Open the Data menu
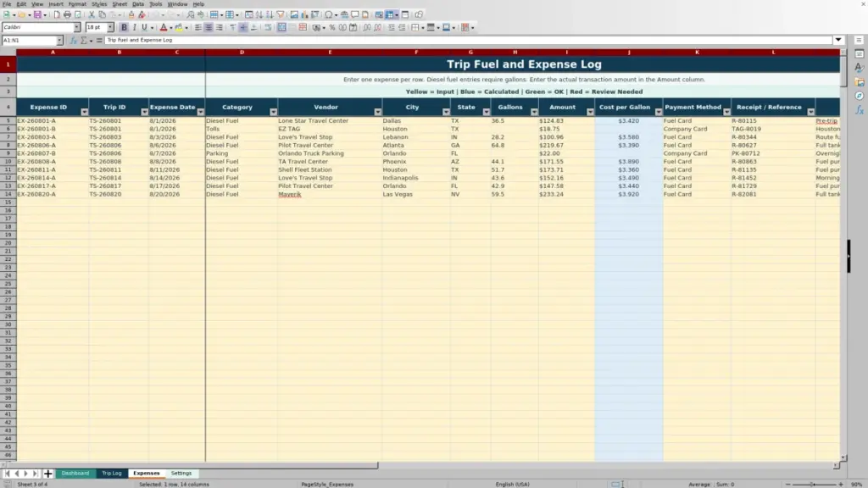868x488 pixels. [x=138, y=4]
